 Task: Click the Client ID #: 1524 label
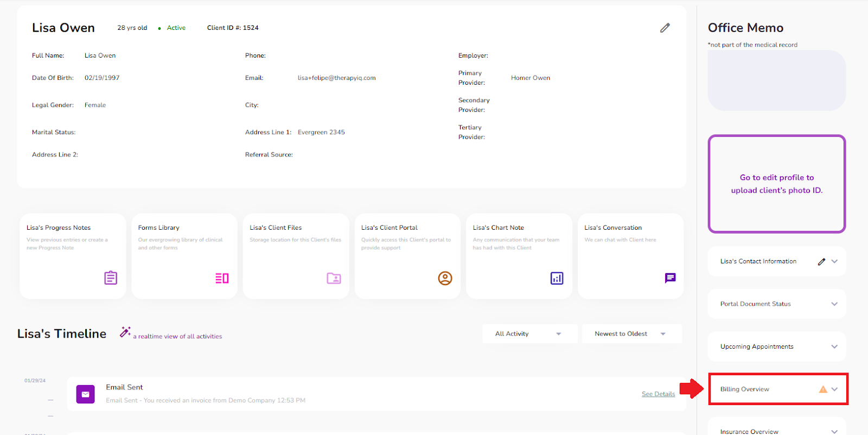click(x=233, y=28)
